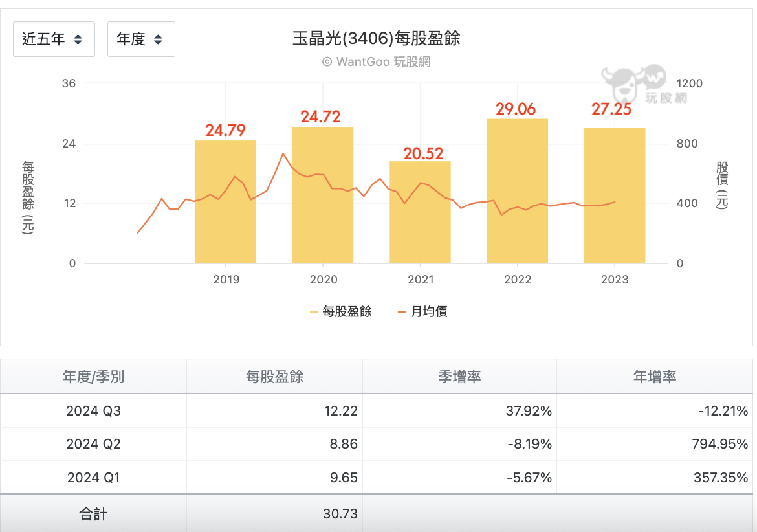Click the 年增率 column header

tap(655, 377)
